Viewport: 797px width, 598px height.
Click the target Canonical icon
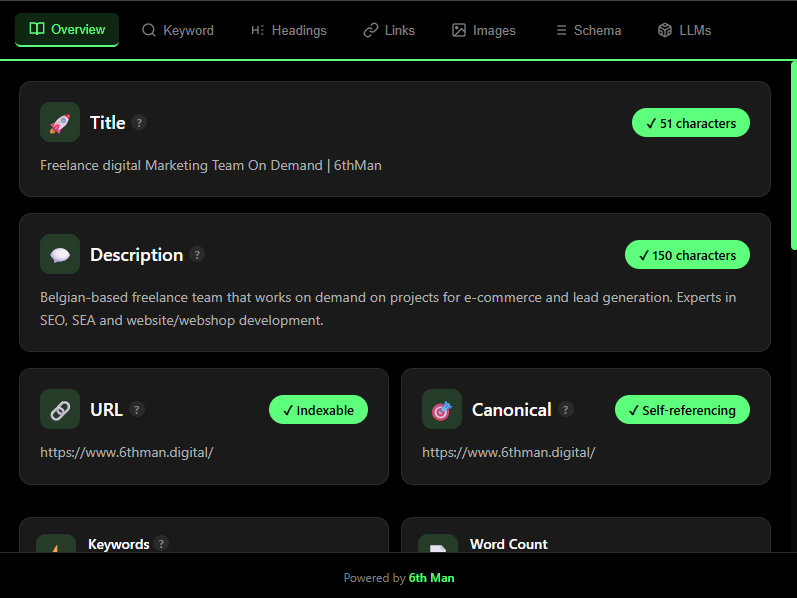tap(442, 409)
